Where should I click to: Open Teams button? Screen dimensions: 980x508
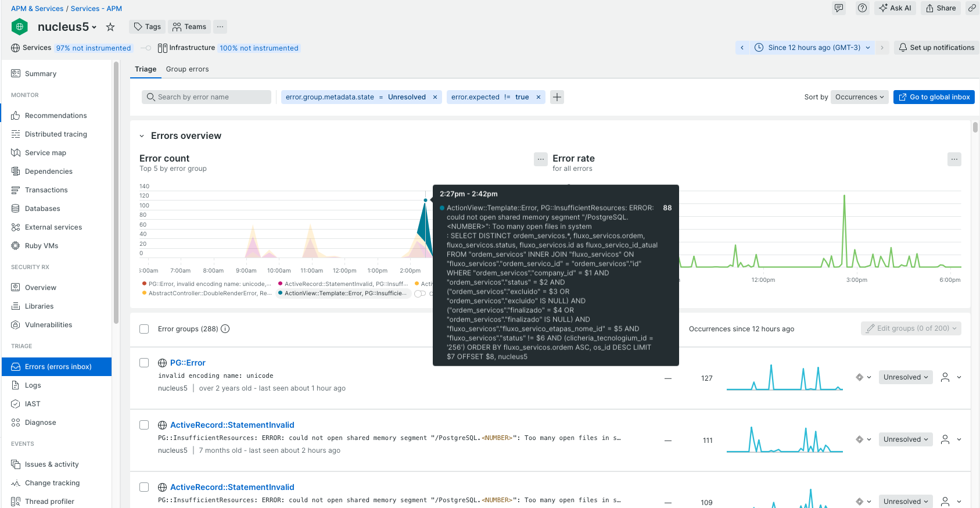point(189,27)
